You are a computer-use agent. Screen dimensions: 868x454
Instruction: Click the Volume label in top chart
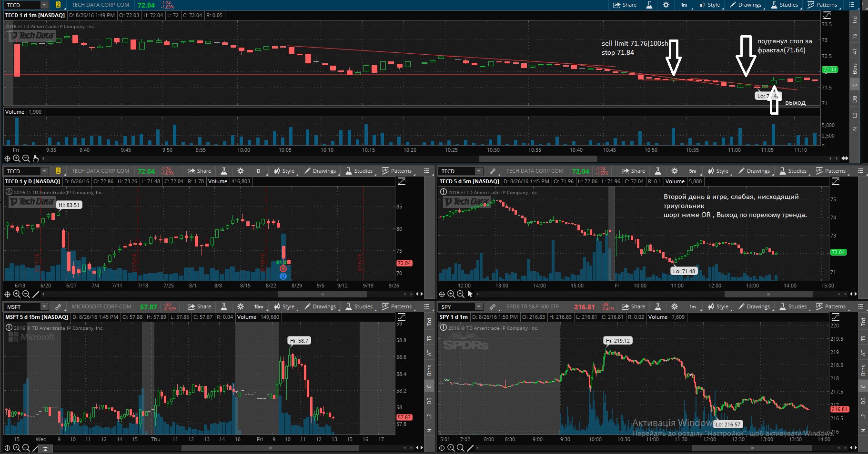click(x=15, y=112)
